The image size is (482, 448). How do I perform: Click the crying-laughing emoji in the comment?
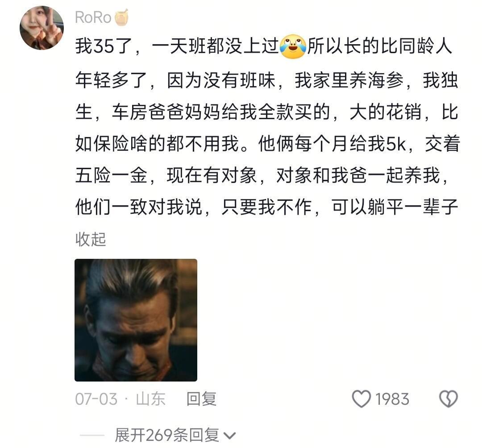pyautogui.click(x=293, y=46)
